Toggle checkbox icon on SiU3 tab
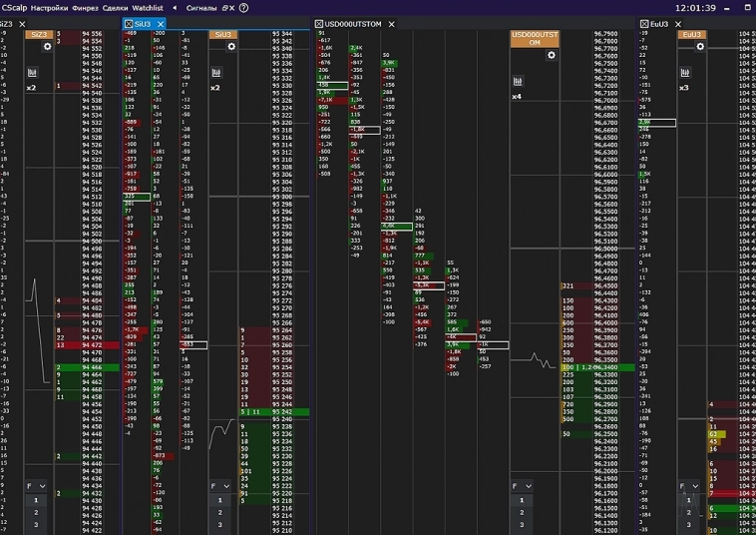Image resolution: width=756 pixels, height=535 pixels. 128,23
